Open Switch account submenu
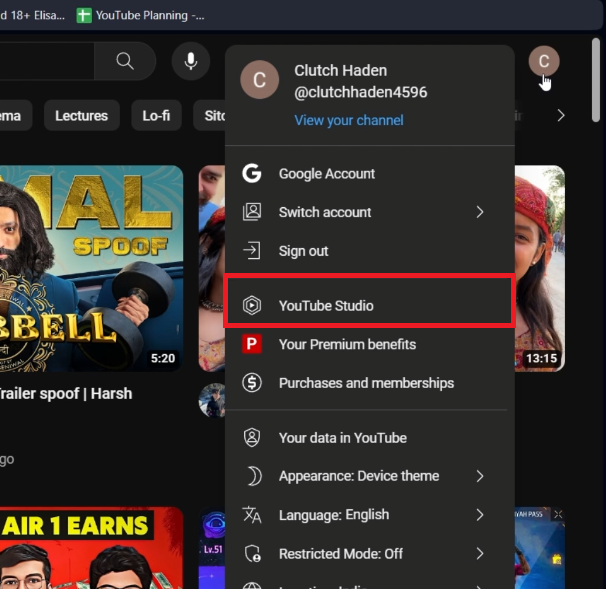This screenshot has height=589, width=606. pos(370,212)
